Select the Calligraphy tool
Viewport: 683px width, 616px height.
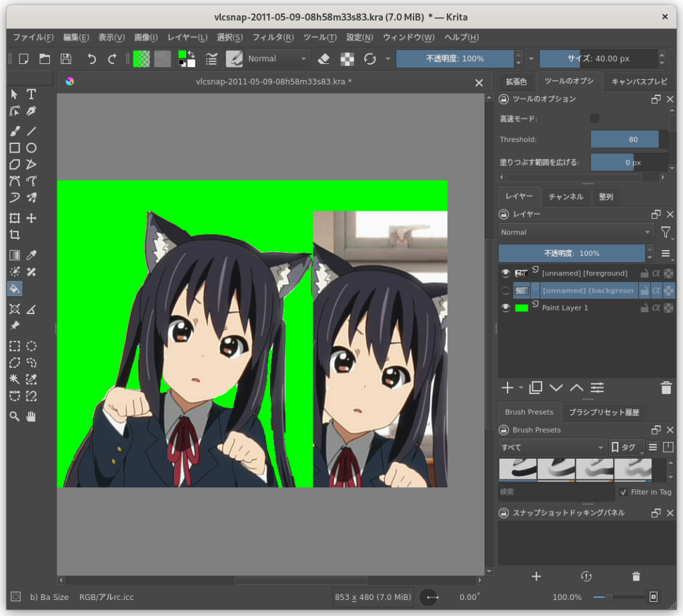click(x=31, y=111)
